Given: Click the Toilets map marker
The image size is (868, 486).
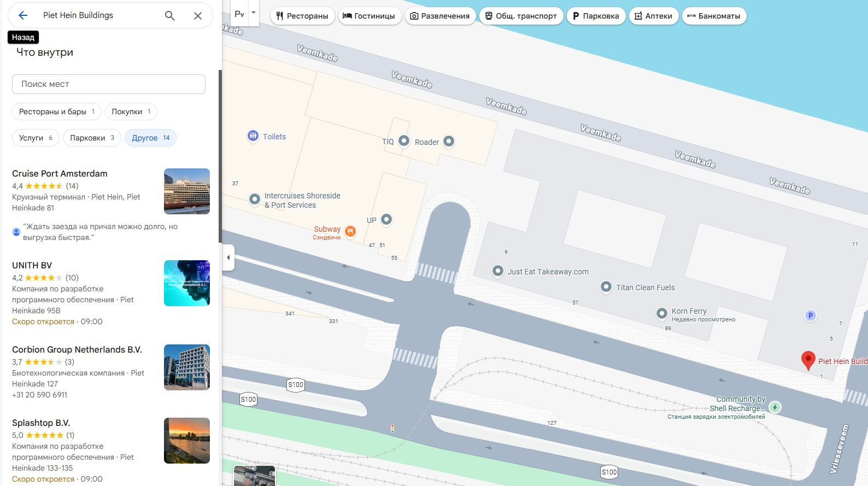Looking at the screenshot, I should 253,136.
